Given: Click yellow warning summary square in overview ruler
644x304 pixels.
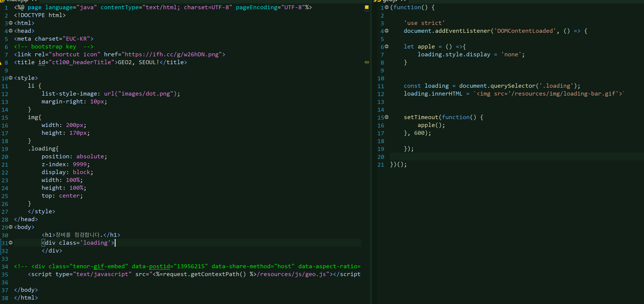Looking at the screenshot, I should pos(367,7).
